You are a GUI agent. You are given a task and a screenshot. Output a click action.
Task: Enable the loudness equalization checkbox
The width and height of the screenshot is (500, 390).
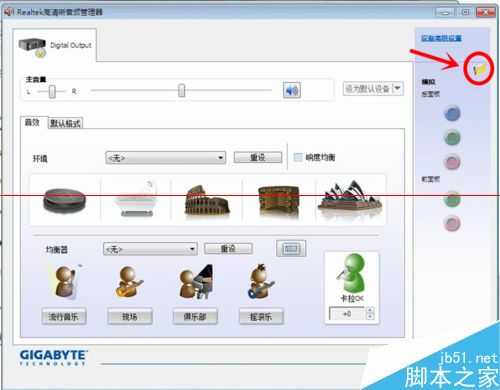point(298,157)
